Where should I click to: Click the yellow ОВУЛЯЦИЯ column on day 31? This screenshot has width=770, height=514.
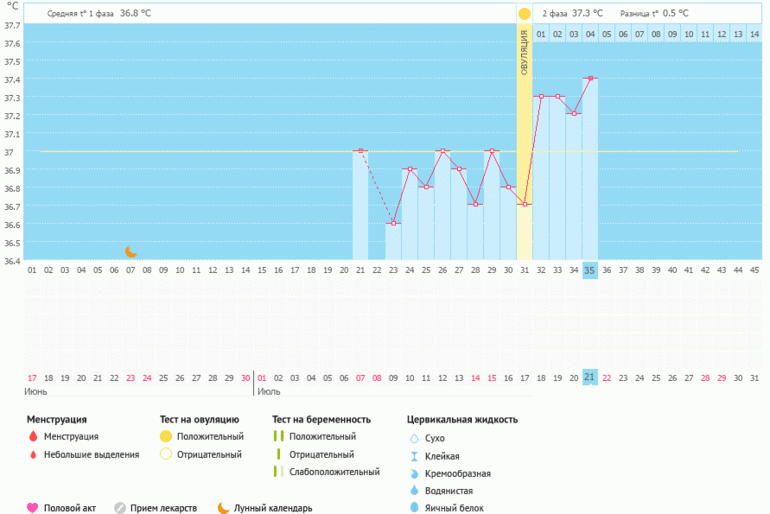(x=524, y=150)
